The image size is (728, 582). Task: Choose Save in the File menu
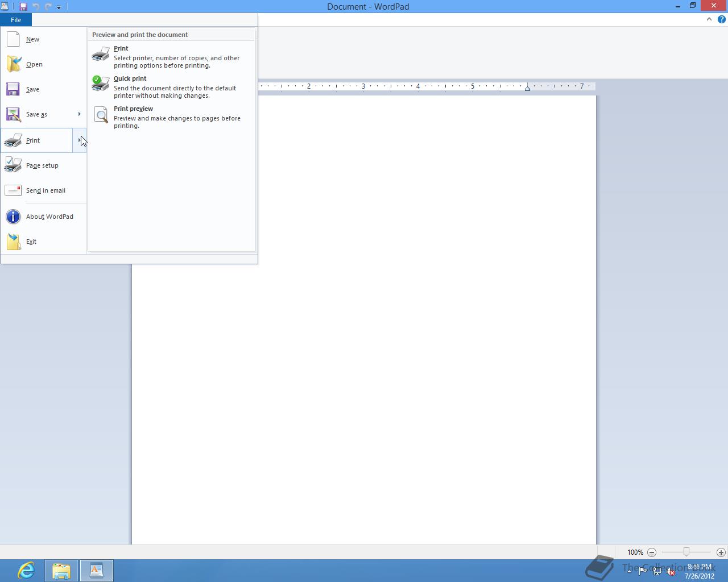pos(44,89)
